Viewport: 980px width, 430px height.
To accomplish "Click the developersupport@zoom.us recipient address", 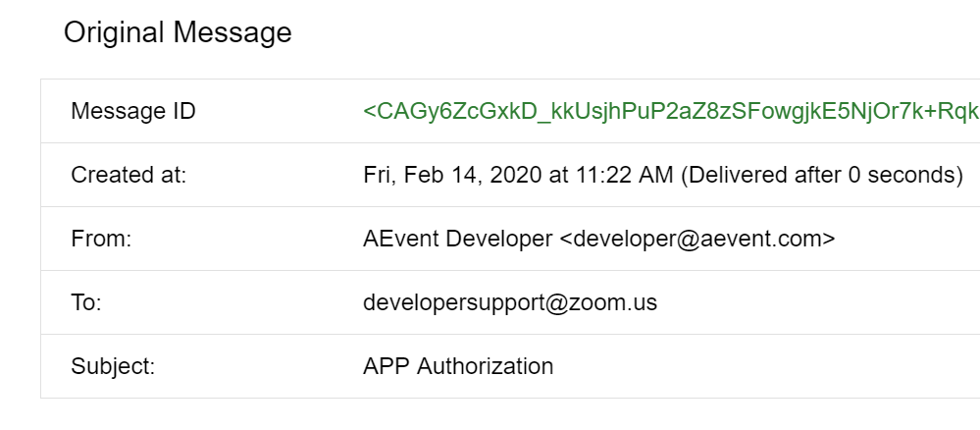I will point(510,302).
